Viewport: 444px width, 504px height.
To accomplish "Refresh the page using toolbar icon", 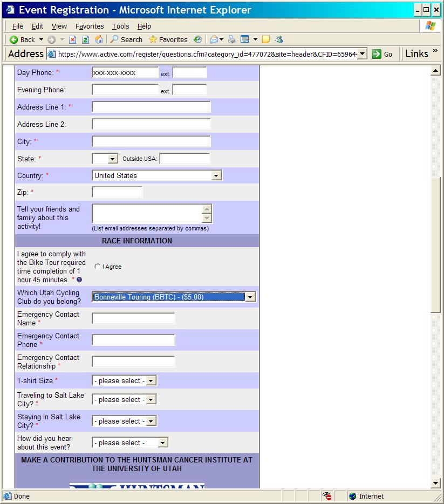I will (x=85, y=39).
